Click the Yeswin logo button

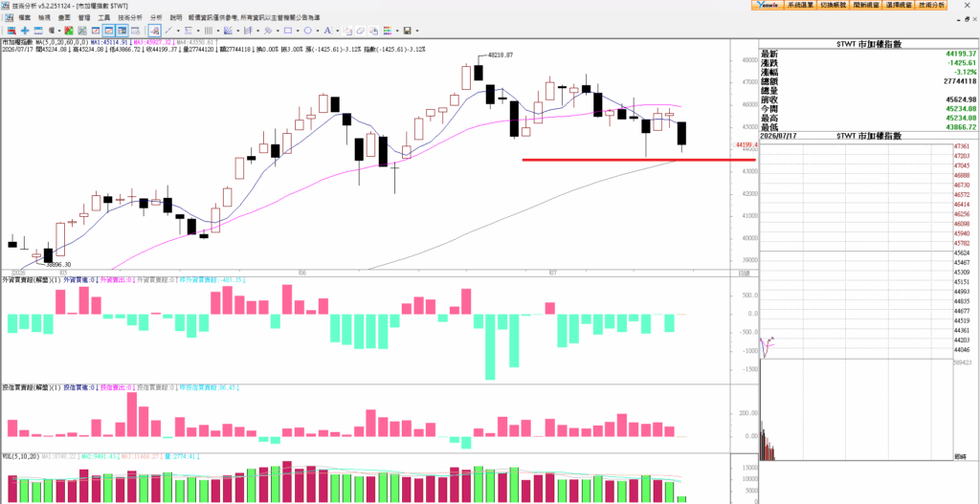pos(767,5)
